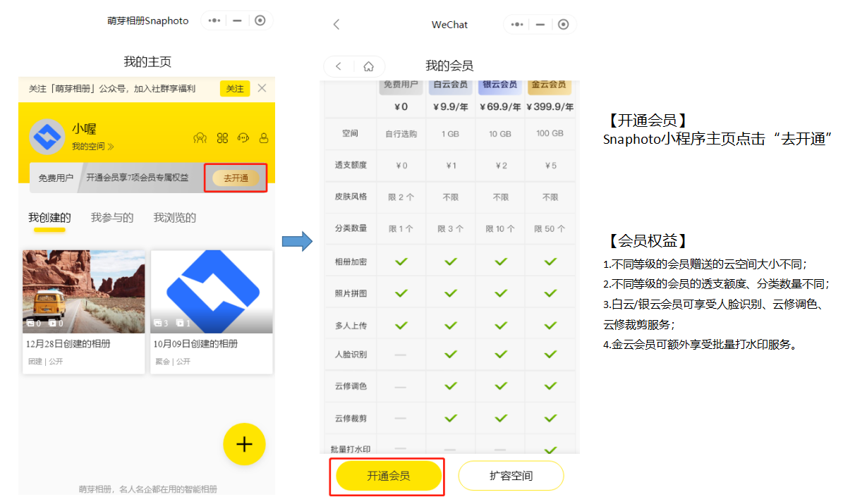The height and width of the screenshot is (504, 855).
Task: Select the 银云会员 plan column header
Action: 500,85
